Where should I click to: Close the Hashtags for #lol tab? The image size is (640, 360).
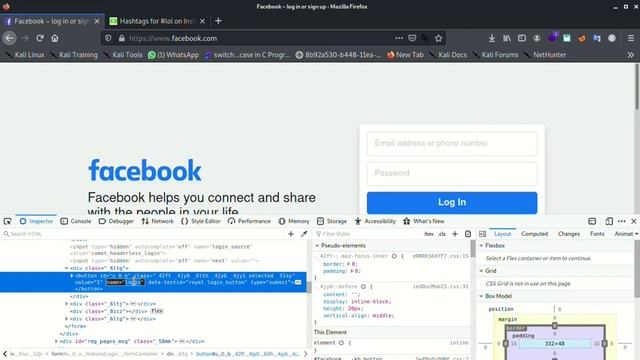click(202, 21)
